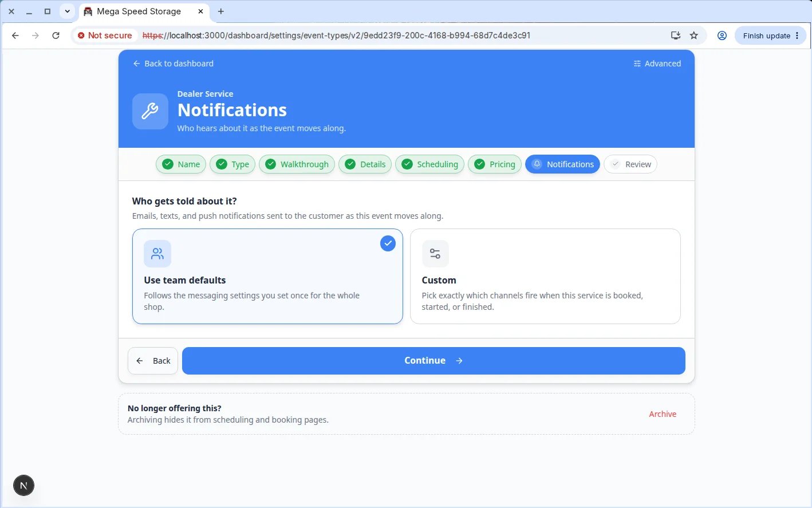The width and height of the screenshot is (812, 508).
Task: Click the Back button
Action: click(x=153, y=361)
